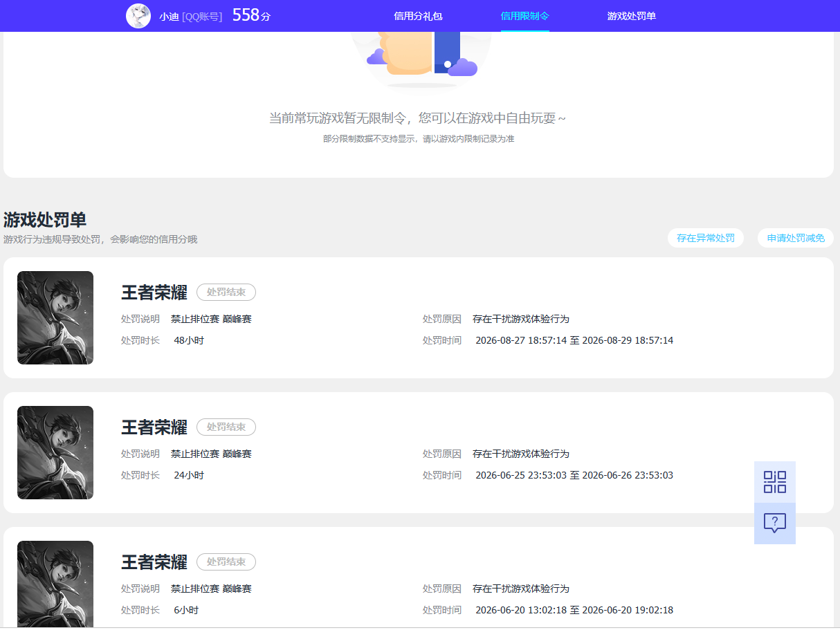Open the 王者荣耀 thumbnail of 6小时 penalty

pyautogui.click(x=55, y=584)
